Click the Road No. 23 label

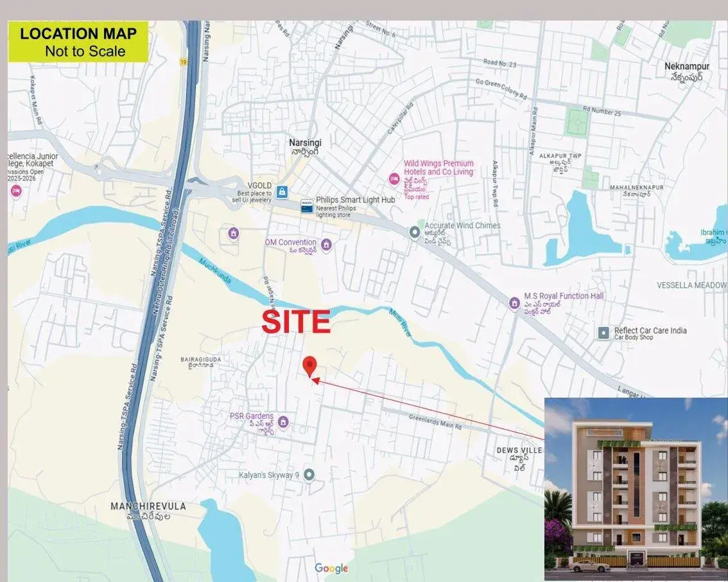click(499, 63)
